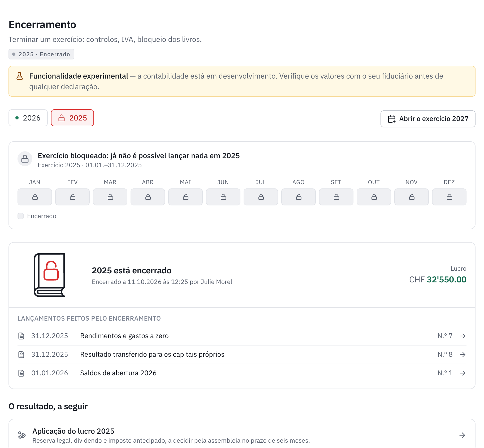Click Abrir o exercício 2027 button

[x=428, y=119]
